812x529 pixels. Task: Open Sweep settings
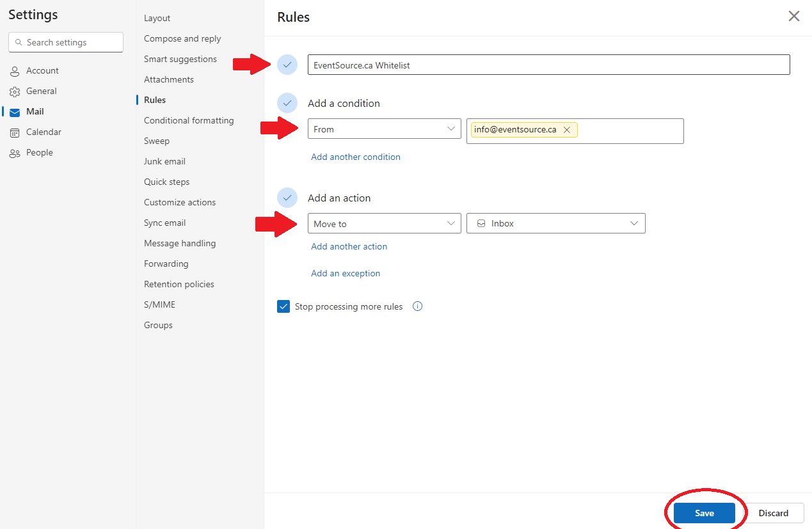tap(157, 141)
